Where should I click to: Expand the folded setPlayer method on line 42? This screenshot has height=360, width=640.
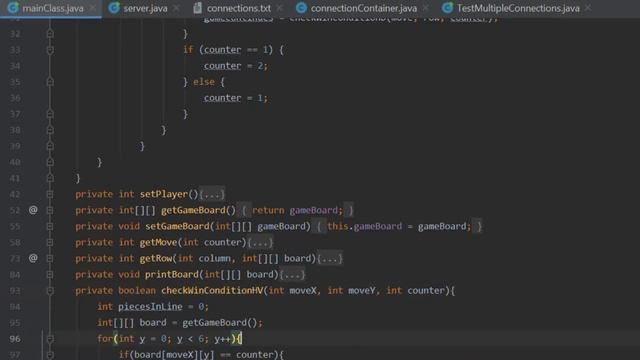(x=50, y=194)
